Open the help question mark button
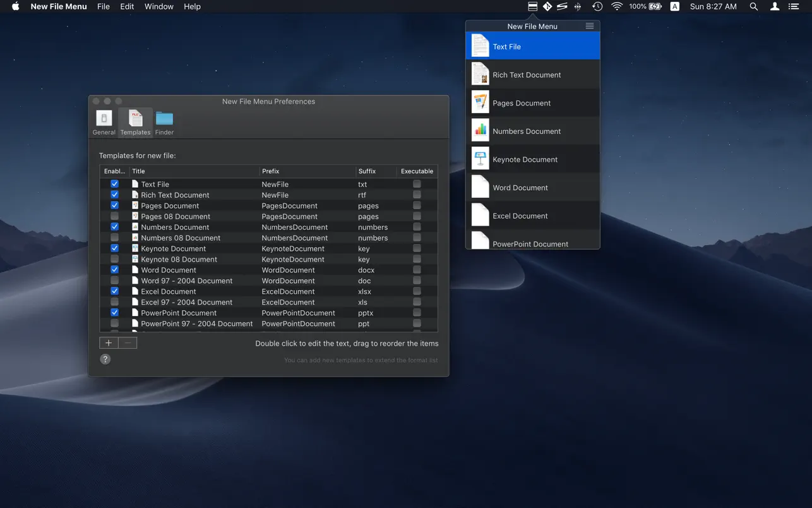 click(x=105, y=359)
